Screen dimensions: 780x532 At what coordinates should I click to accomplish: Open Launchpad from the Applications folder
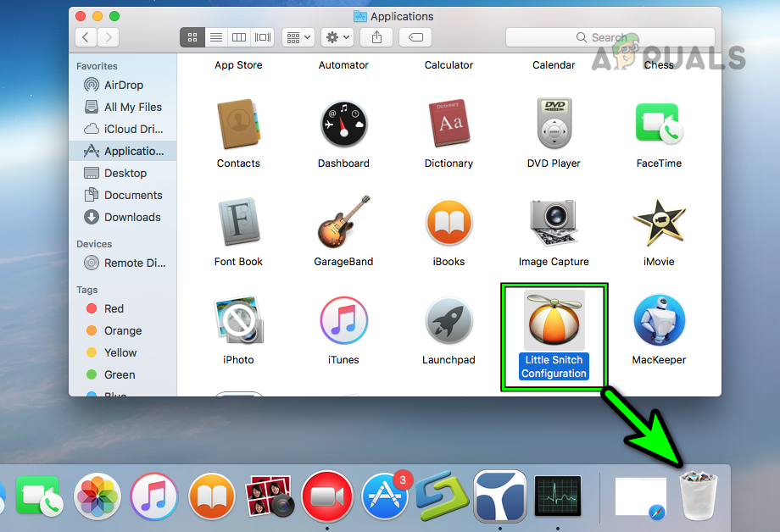coord(448,321)
